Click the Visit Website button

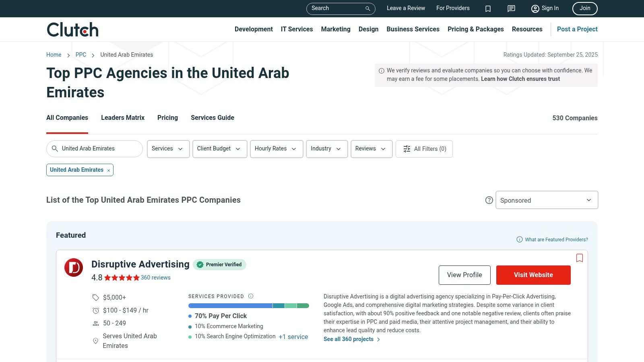click(533, 275)
